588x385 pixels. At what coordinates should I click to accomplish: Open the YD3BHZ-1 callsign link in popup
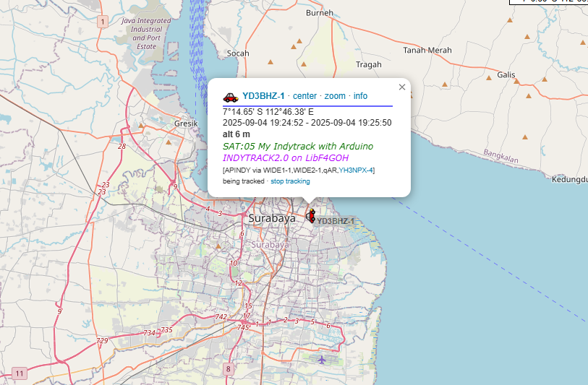pos(263,96)
